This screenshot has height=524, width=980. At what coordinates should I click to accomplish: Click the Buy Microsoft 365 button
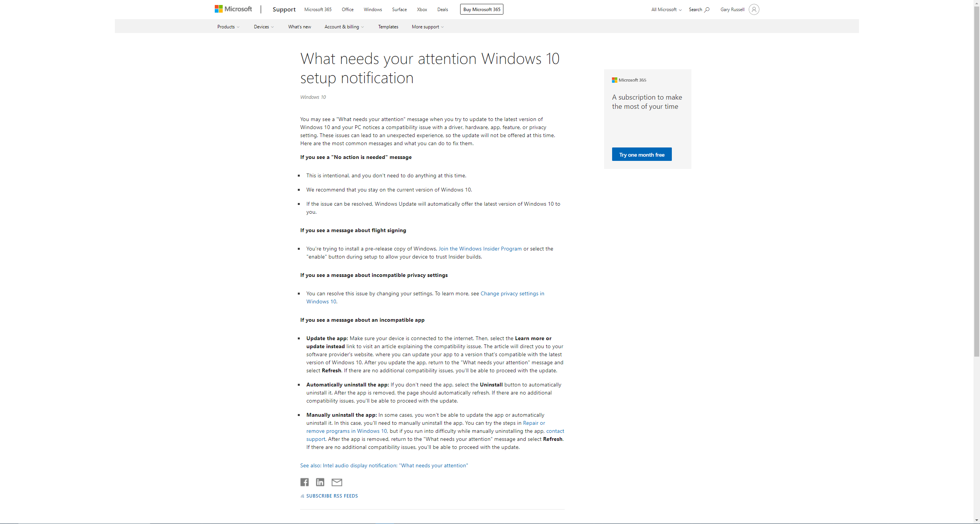coord(482,9)
